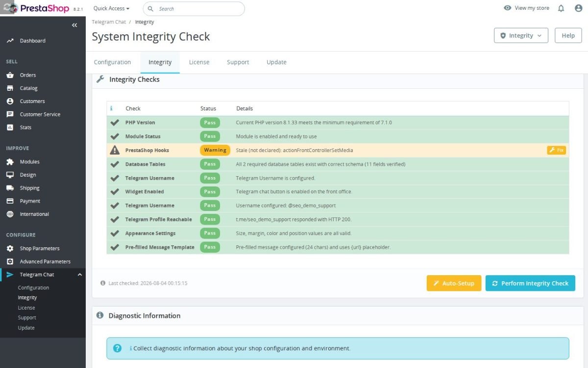
Task: Click the Design monitor icon
Action: coord(10,175)
